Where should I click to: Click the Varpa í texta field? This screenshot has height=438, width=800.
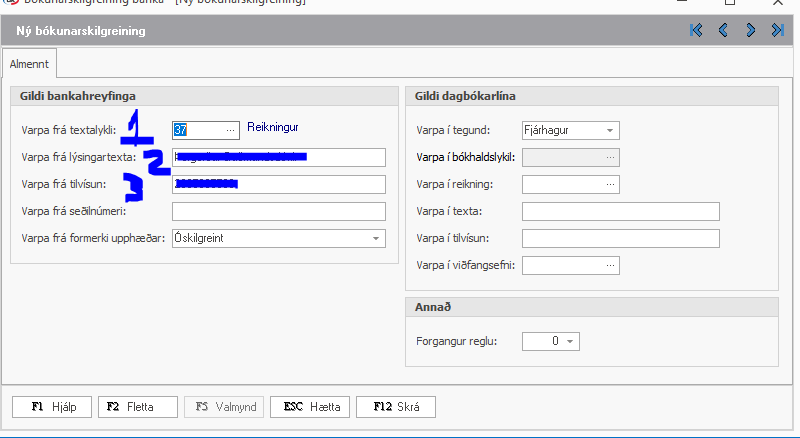click(x=620, y=211)
